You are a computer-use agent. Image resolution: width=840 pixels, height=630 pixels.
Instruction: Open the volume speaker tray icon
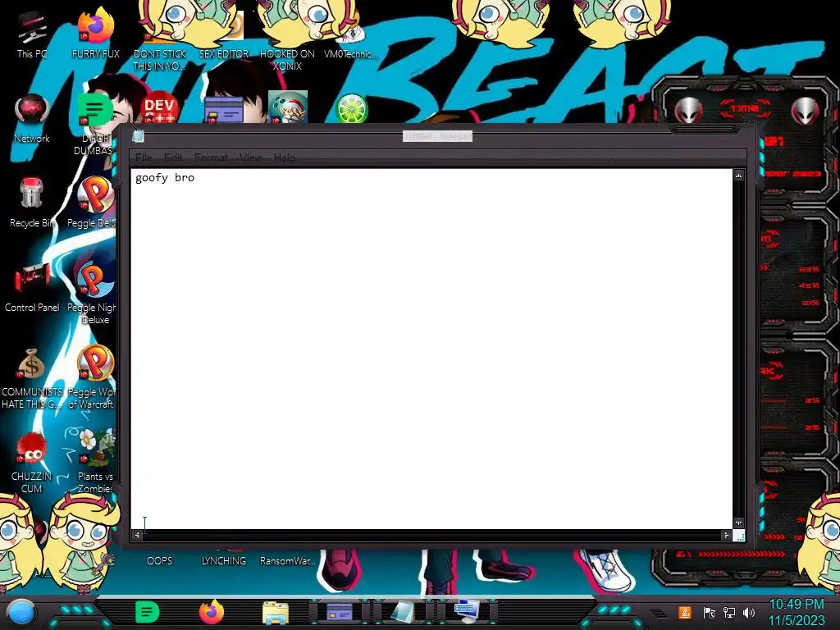click(x=748, y=612)
